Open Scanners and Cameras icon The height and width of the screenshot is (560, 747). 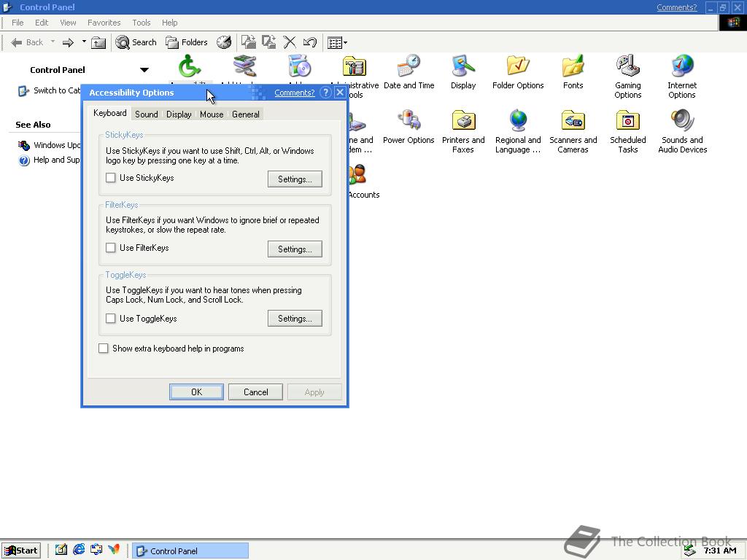pos(573,131)
